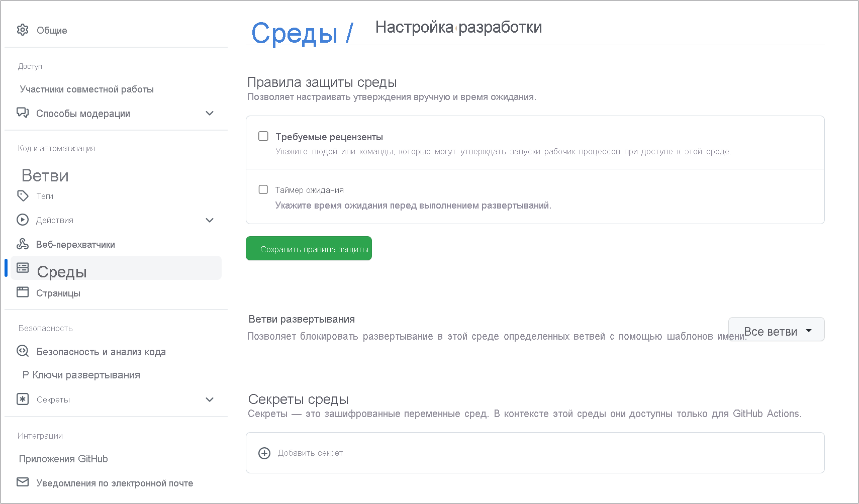Click text Укажите время ожидания перед выполнением развертываний

pos(413,205)
